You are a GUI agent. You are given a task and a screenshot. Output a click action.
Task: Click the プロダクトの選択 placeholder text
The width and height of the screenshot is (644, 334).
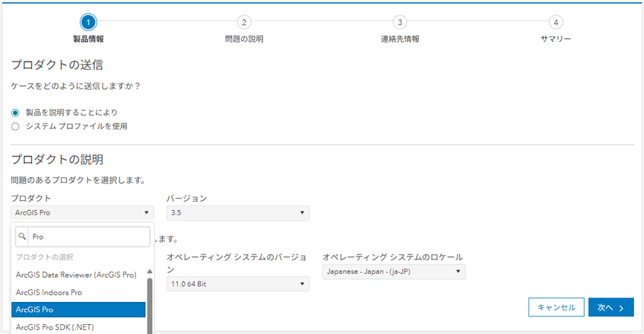(x=44, y=257)
